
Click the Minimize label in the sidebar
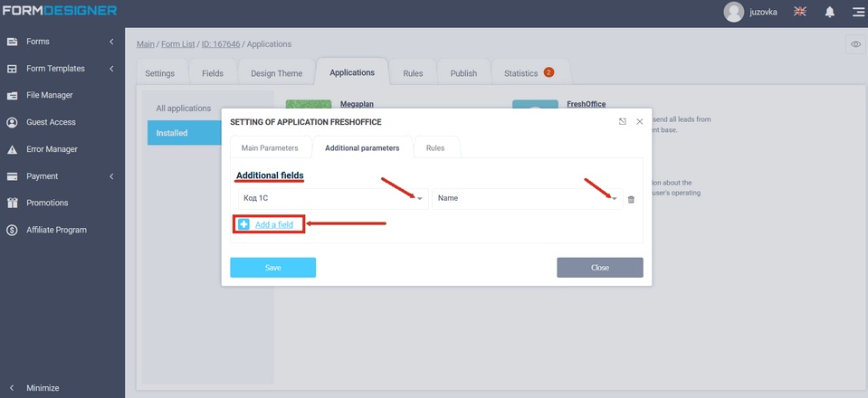click(x=43, y=388)
